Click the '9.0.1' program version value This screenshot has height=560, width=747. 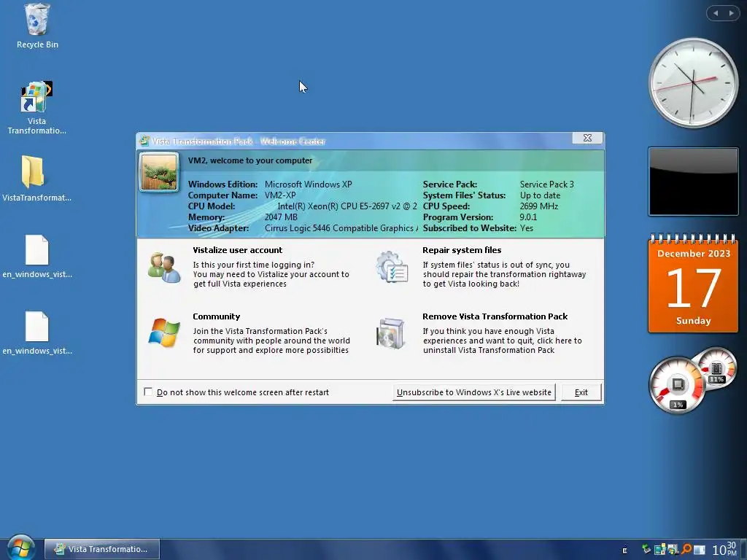point(528,217)
